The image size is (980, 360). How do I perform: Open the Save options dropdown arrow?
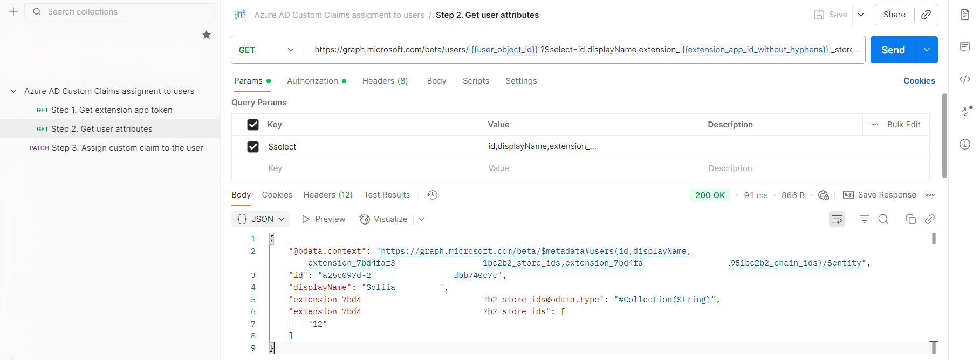[861, 15]
